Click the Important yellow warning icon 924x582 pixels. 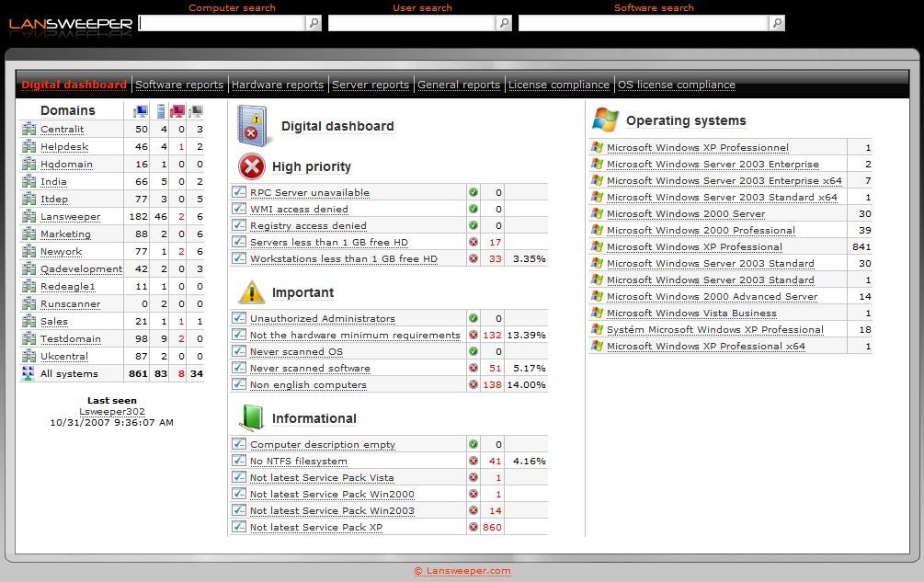tap(252, 292)
